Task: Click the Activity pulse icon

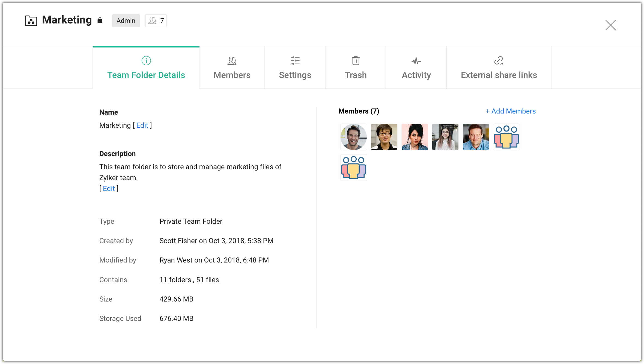Action: [416, 61]
